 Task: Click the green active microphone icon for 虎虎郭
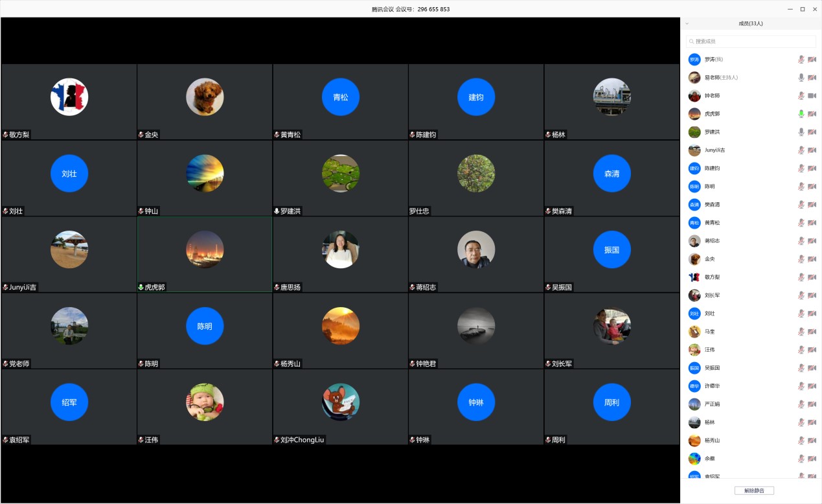coord(801,114)
